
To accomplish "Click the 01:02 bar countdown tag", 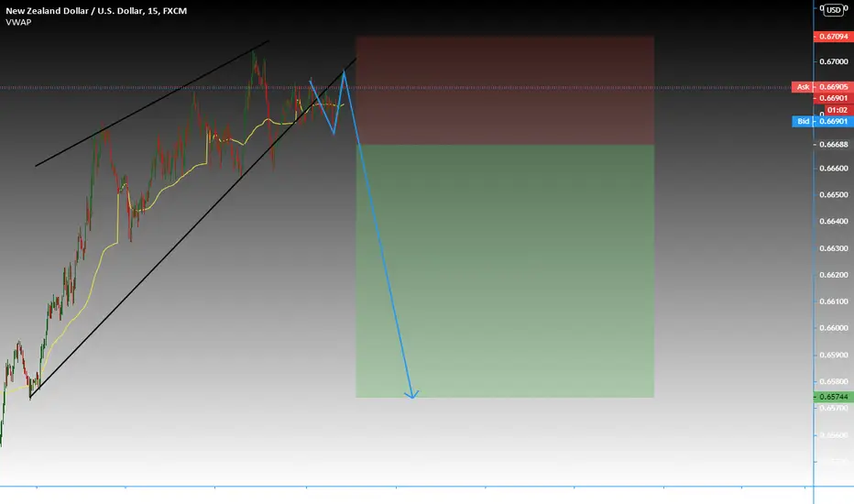I will (x=837, y=110).
